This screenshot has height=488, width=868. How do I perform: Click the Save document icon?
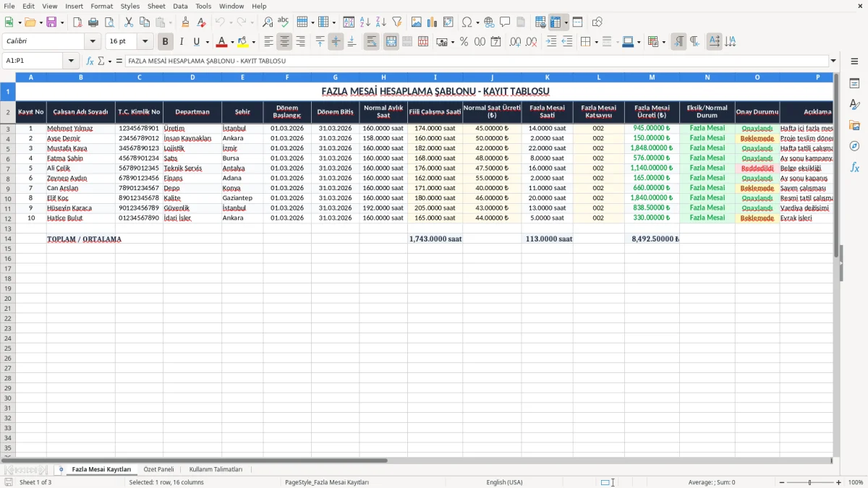coord(51,22)
